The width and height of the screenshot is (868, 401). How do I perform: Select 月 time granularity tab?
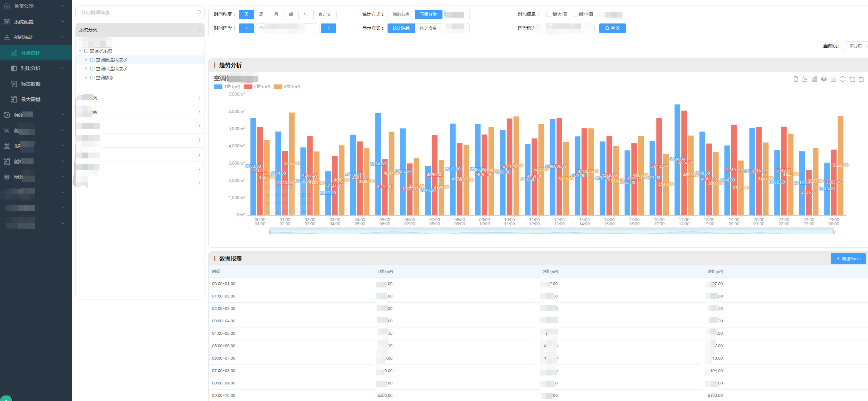pyautogui.click(x=276, y=14)
